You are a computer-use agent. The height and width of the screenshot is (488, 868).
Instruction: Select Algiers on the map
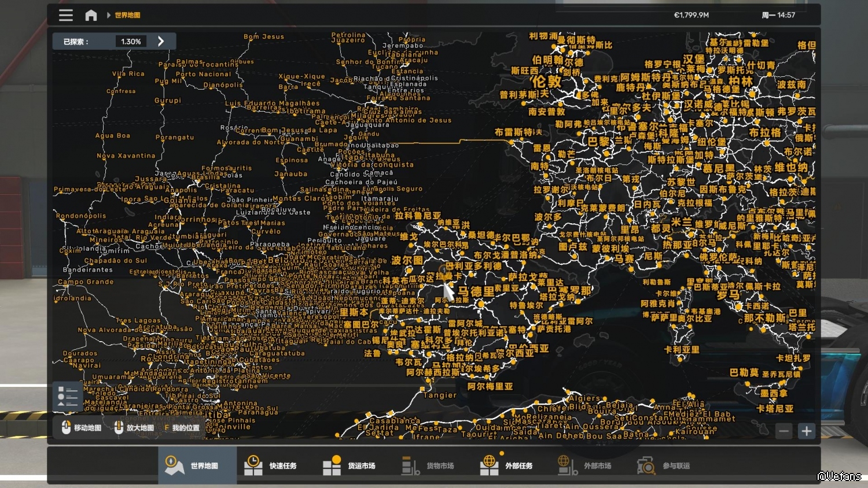coord(584,398)
